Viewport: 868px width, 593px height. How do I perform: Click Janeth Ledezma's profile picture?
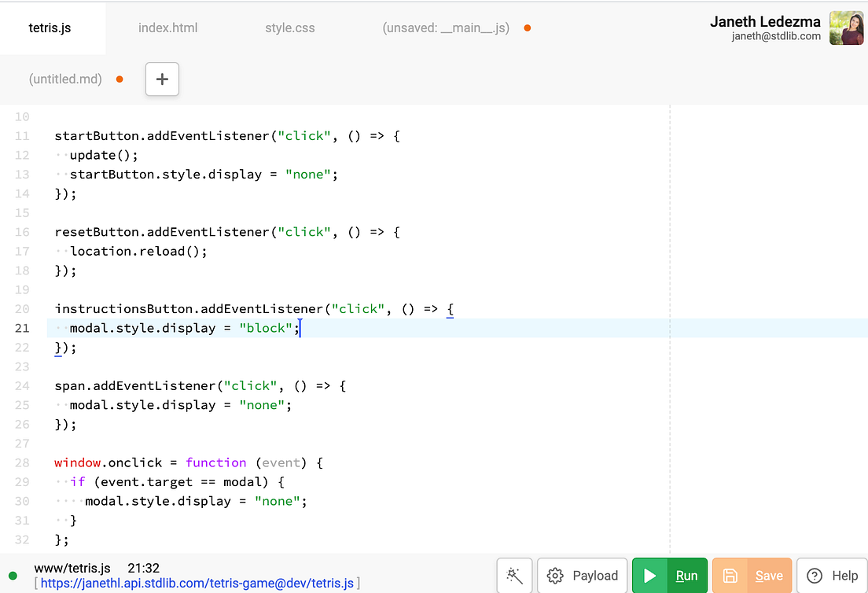[846, 28]
